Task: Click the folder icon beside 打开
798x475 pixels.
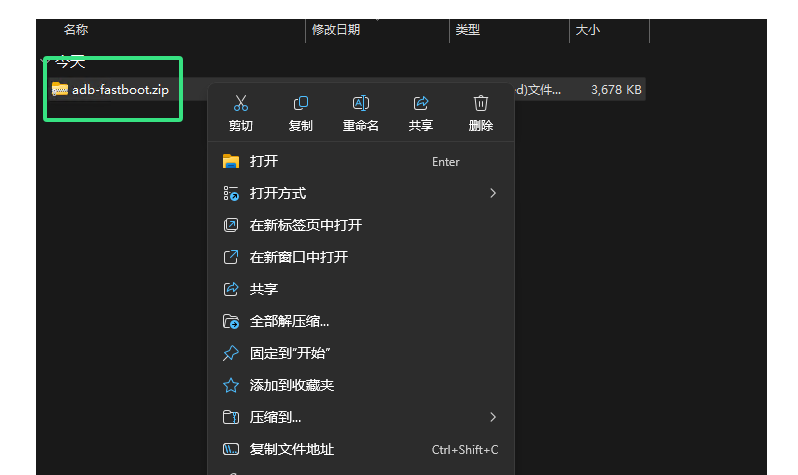Action: tap(231, 161)
